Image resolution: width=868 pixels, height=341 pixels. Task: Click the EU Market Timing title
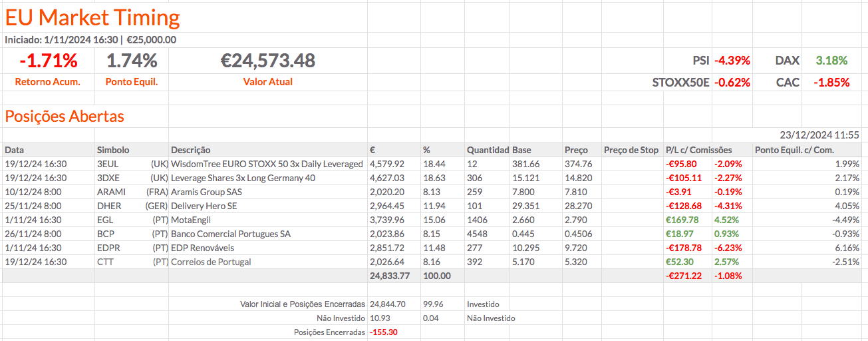click(92, 17)
